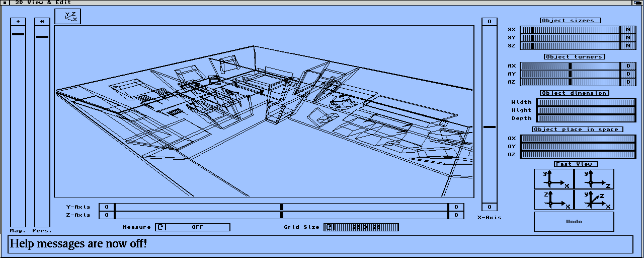Click the X-Axis top value box

[x=490, y=22]
